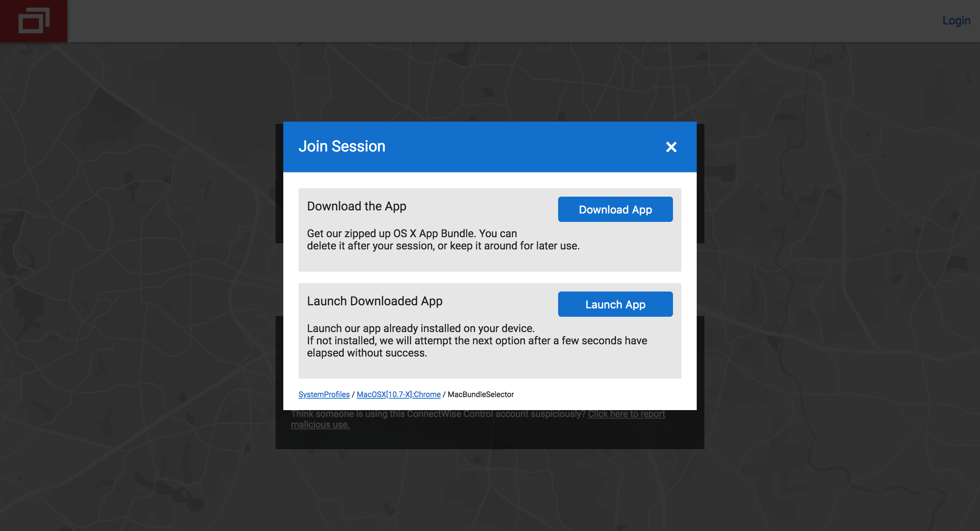980x531 pixels.
Task: Click the Download App button
Action: click(615, 209)
